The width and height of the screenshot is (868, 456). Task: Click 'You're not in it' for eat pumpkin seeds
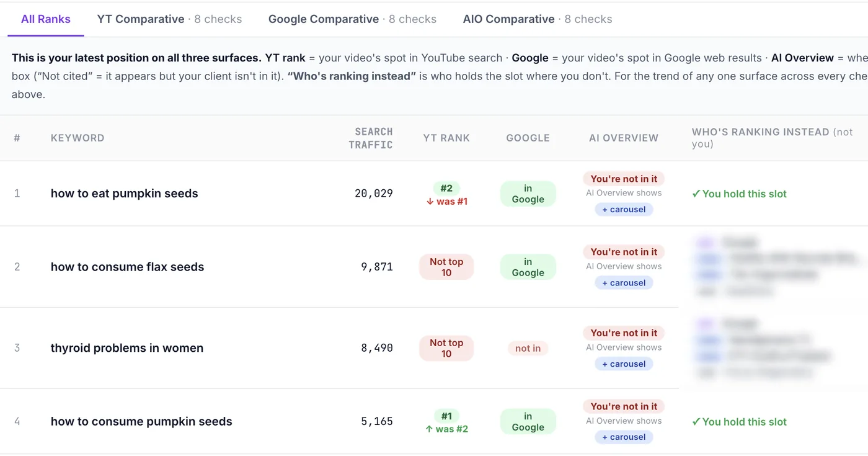click(x=624, y=179)
